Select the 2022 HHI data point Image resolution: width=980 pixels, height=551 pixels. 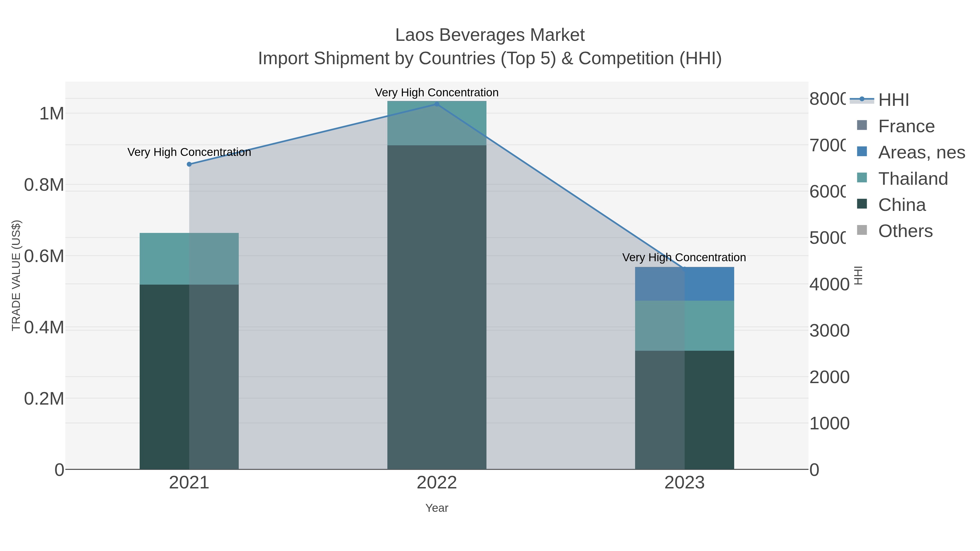[x=437, y=104]
